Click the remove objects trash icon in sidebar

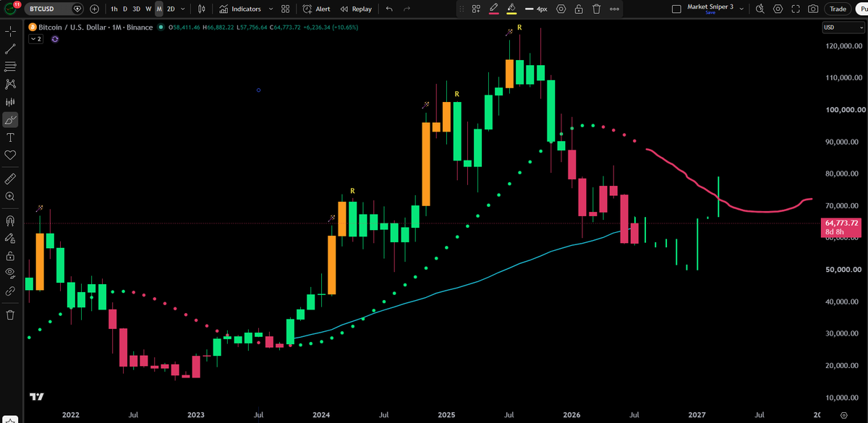click(10, 315)
